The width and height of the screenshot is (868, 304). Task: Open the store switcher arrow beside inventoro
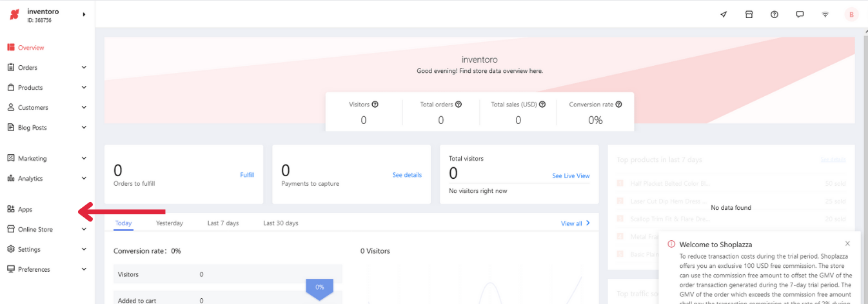point(84,14)
